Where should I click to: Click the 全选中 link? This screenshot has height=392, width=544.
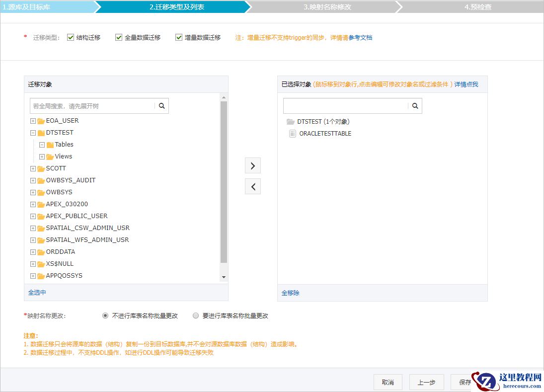tap(37, 293)
